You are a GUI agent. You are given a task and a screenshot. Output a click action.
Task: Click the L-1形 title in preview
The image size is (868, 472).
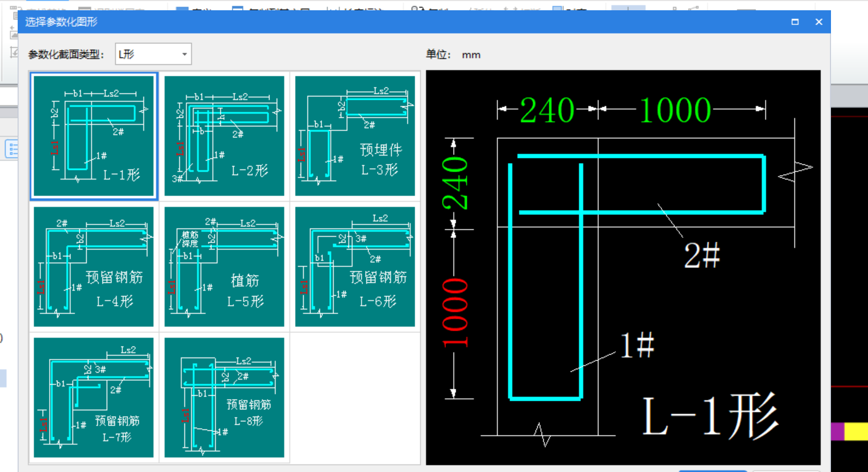click(710, 416)
